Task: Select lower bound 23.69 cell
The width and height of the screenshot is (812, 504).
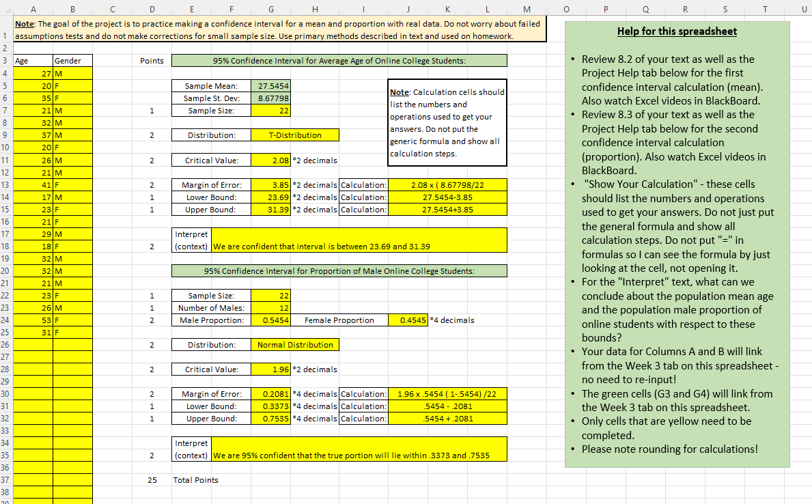Action: tap(271, 197)
